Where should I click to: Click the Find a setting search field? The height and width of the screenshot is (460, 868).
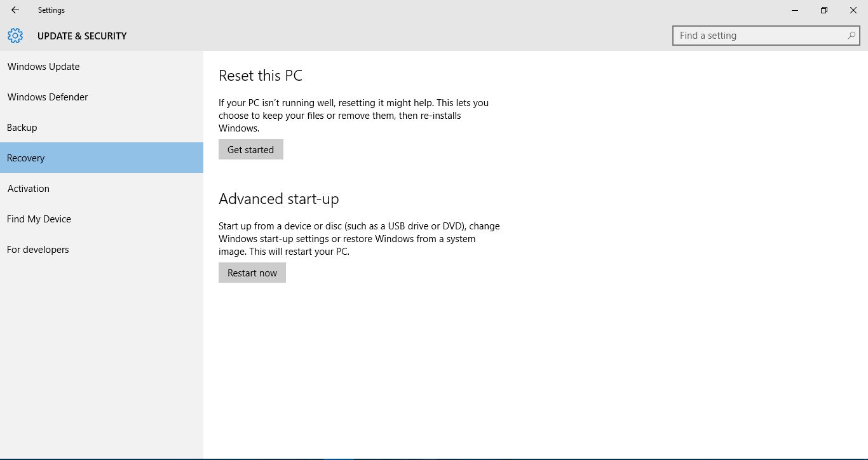point(750,36)
